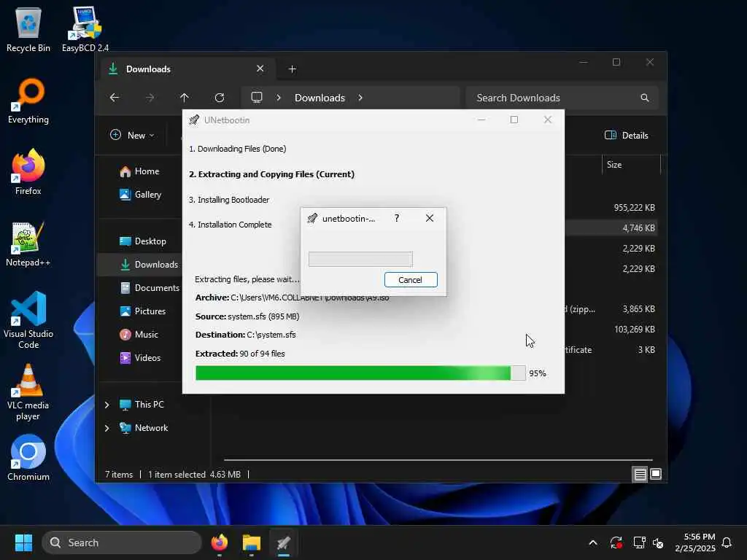The image size is (747, 560).
Task: Open Firefox from the taskbar
Action: click(220, 542)
